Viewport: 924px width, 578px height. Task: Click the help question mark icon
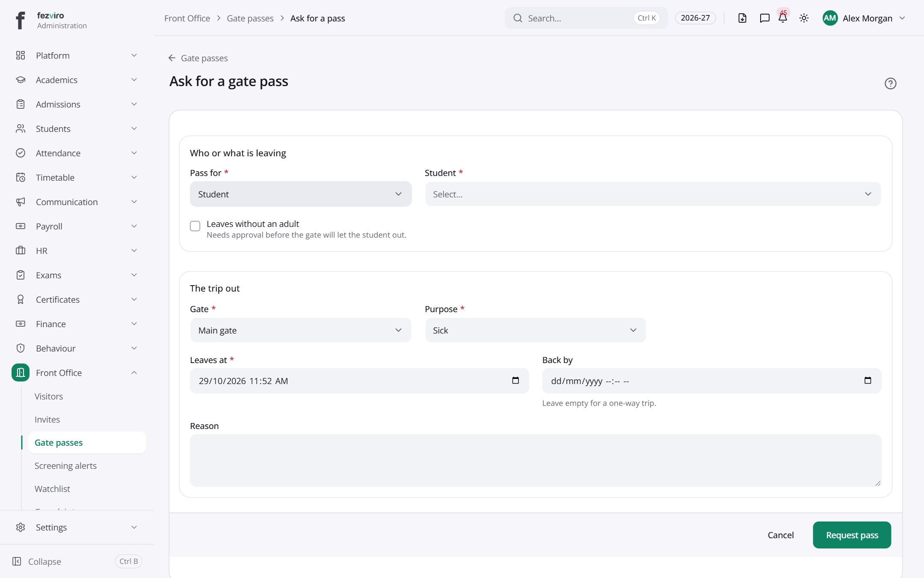[890, 83]
